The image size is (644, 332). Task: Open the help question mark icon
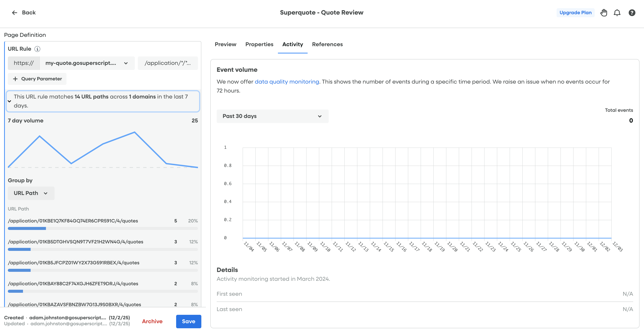click(632, 13)
